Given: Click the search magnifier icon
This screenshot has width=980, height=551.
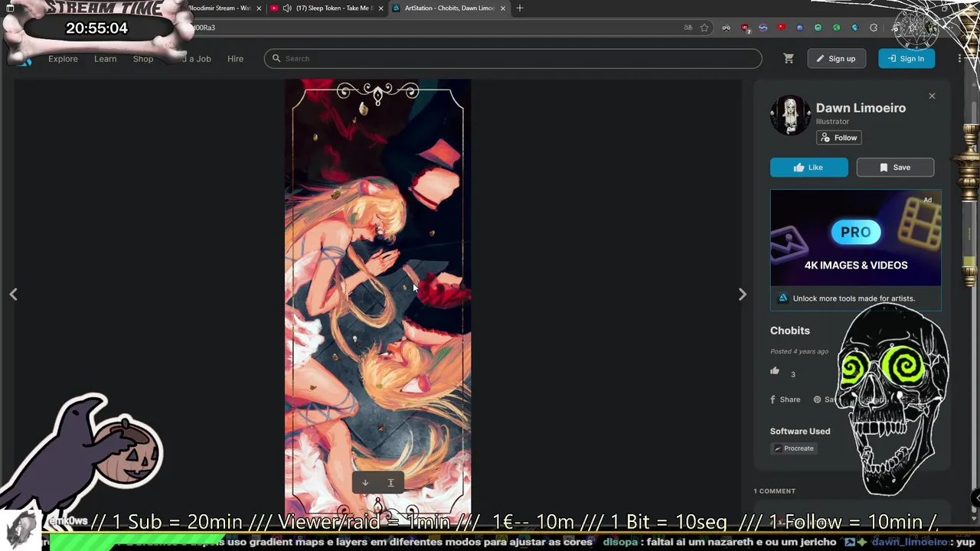Looking at the screenshot, I should (x=276, y=58).
